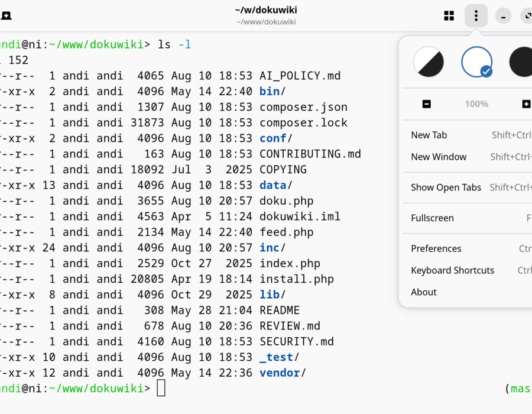Click the file size 31873

[147, 122]
